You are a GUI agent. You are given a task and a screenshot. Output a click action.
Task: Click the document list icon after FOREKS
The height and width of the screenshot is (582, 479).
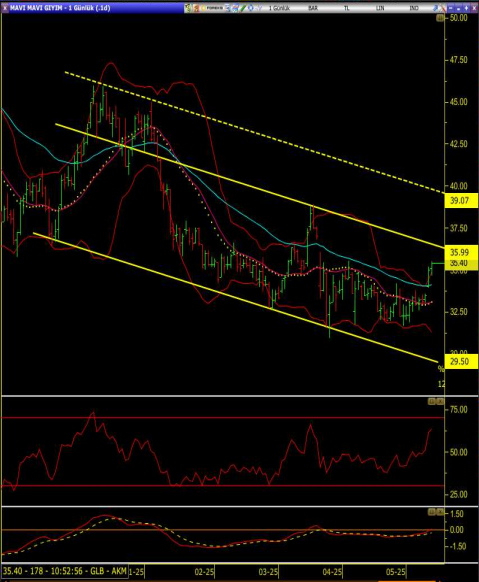point(227,8)
